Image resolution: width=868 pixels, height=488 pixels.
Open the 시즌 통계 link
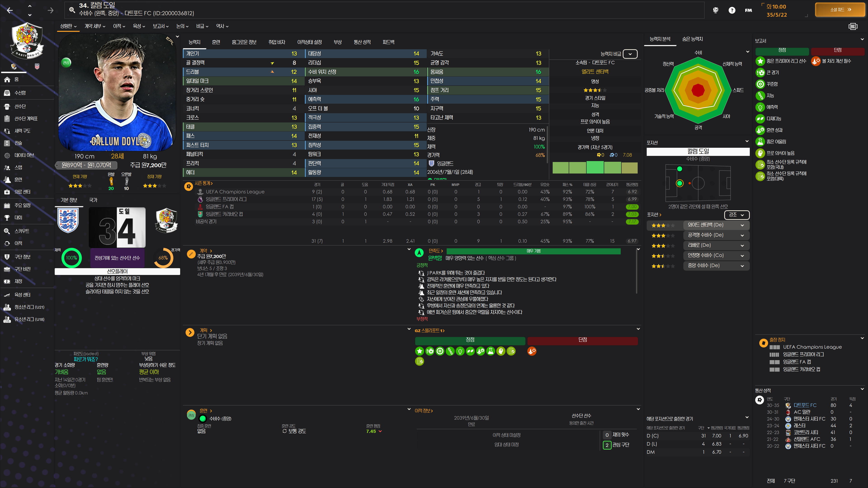click(203, 183)
